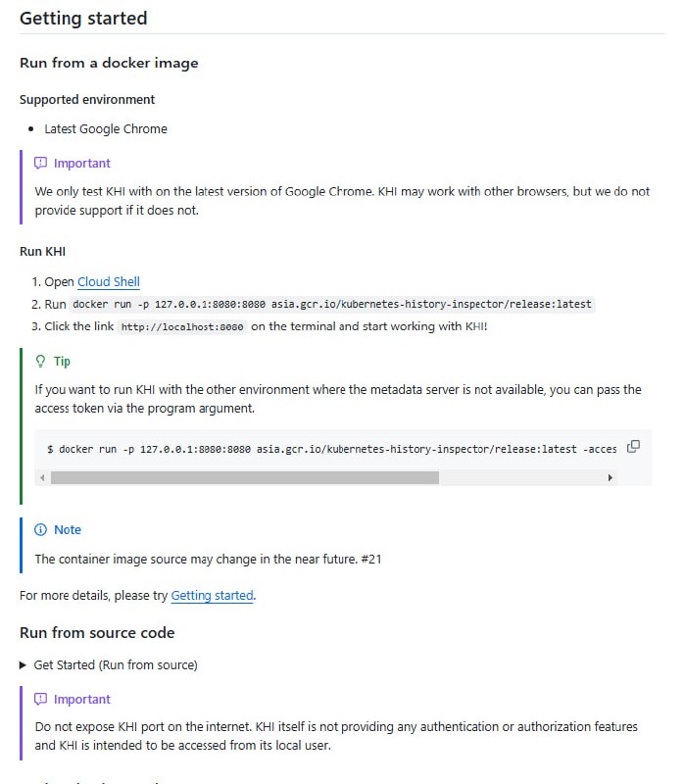Click the Run from a docker image heading

109,63
